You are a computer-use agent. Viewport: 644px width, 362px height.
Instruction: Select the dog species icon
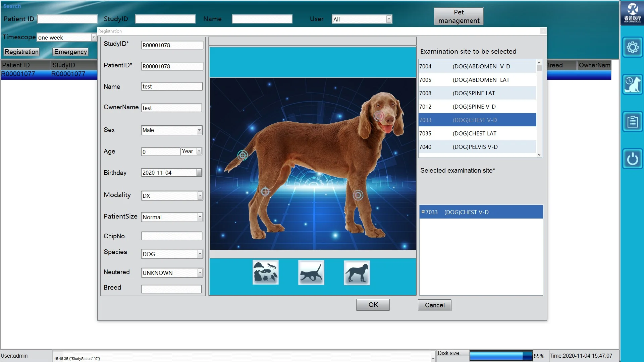tap(357, 273)
